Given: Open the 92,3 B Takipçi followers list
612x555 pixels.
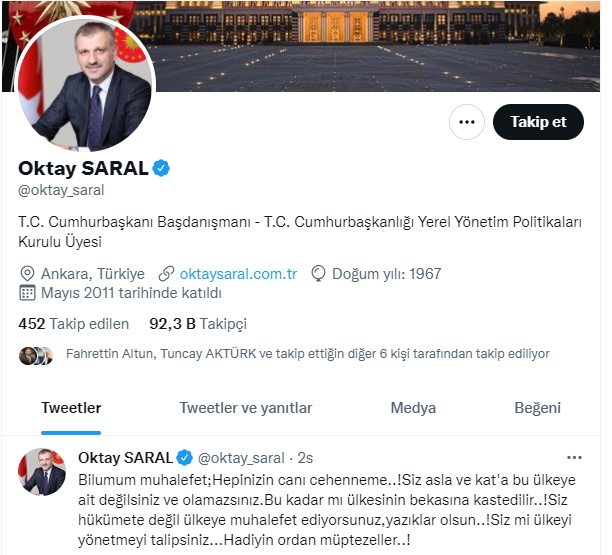Looking at the screenshot, I should click(198, 324).
